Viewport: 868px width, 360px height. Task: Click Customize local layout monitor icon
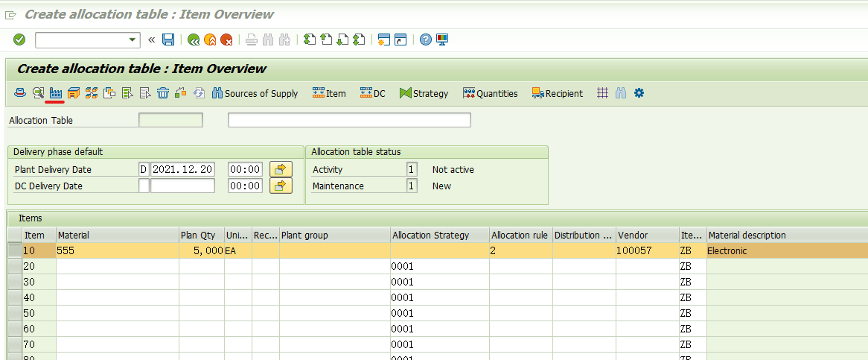[441, 40]
